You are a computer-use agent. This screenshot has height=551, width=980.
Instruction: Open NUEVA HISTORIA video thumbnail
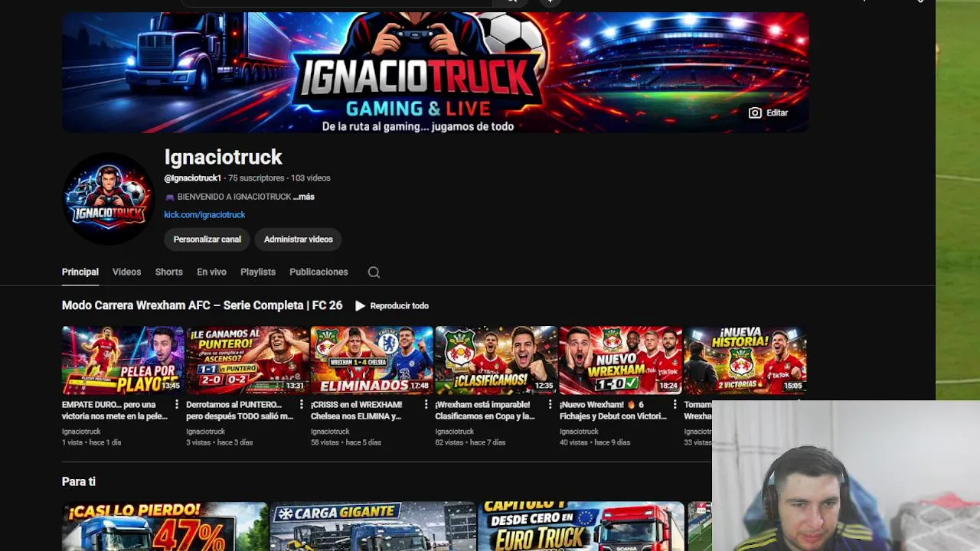point(745,360)
